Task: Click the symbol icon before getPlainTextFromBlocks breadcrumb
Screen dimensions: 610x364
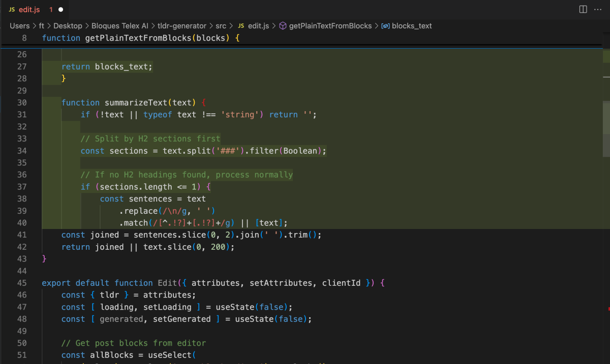Action: [x=283, y=26]
